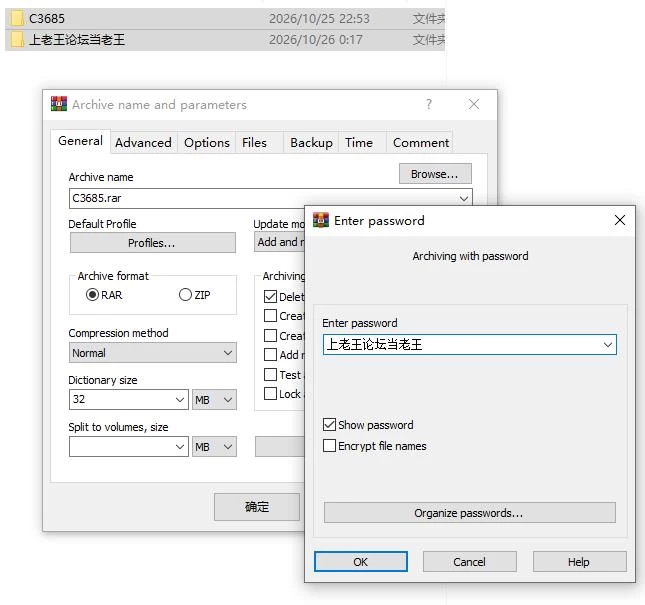The height and width of the screenshot is (605, 645).
Task: Open the Comment tab
Action: (x=420, y=142)
